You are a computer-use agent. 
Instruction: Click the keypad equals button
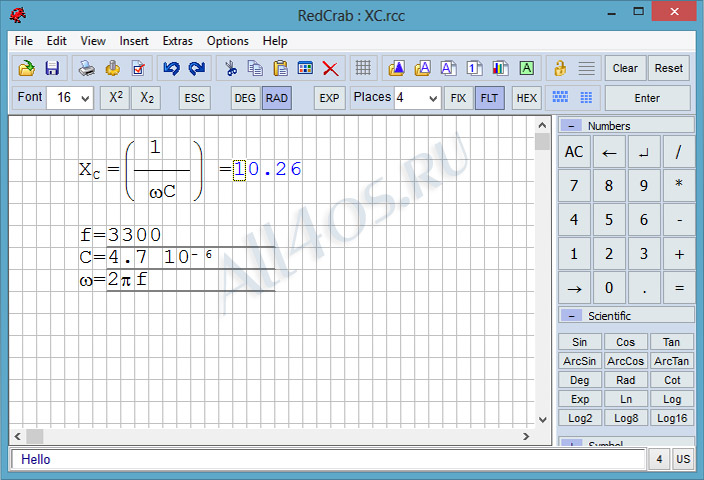coord(679,288)
